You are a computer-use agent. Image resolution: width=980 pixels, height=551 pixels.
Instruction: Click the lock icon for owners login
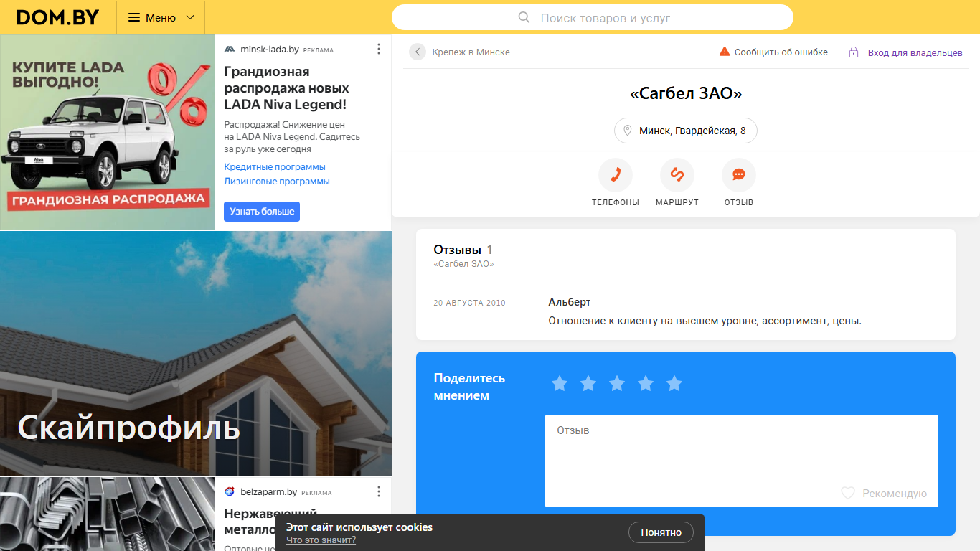click(854, 52)
